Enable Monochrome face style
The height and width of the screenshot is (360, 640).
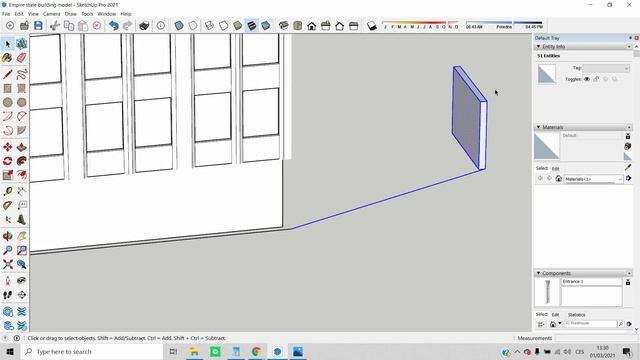[x=265, y=26]
